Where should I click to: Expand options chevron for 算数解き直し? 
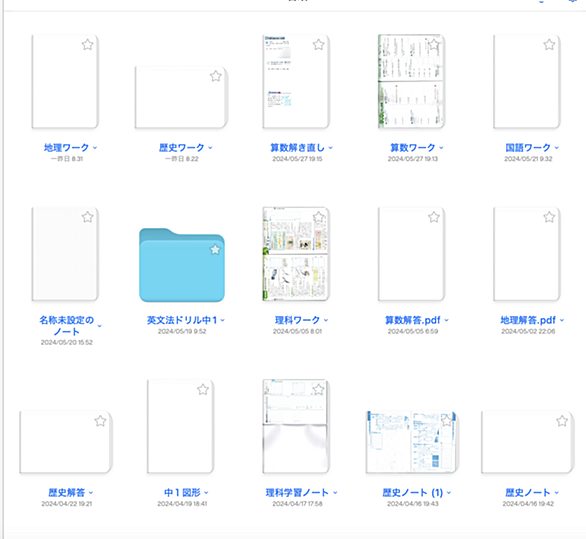(331, 148)
